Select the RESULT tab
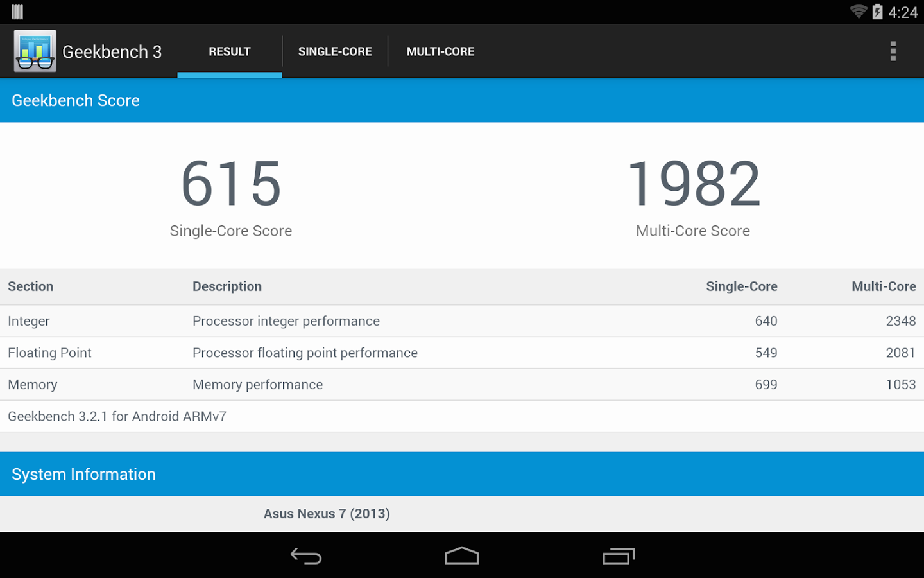This screenshot has width=924, height=578. coord(230,51)
